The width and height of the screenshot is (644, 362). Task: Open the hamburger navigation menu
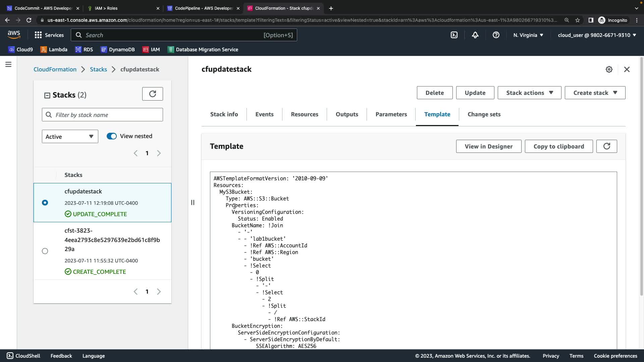(x=8, y=64)
